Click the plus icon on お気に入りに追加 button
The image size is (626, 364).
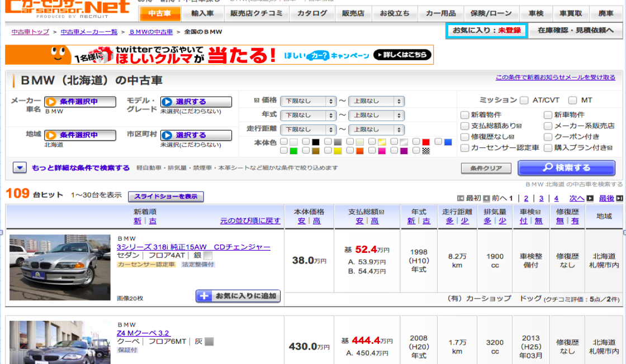pyautogui.click(x=204, y=296)
